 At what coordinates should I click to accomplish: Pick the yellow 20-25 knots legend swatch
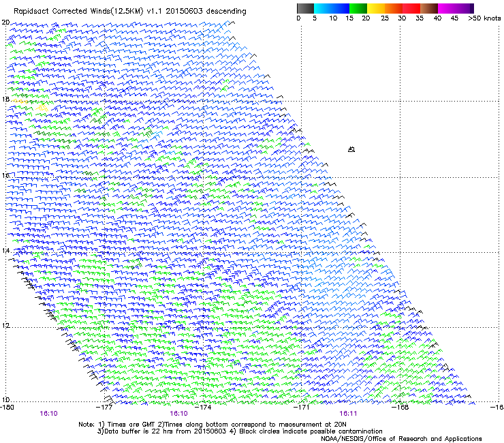[x=376, y=8]
